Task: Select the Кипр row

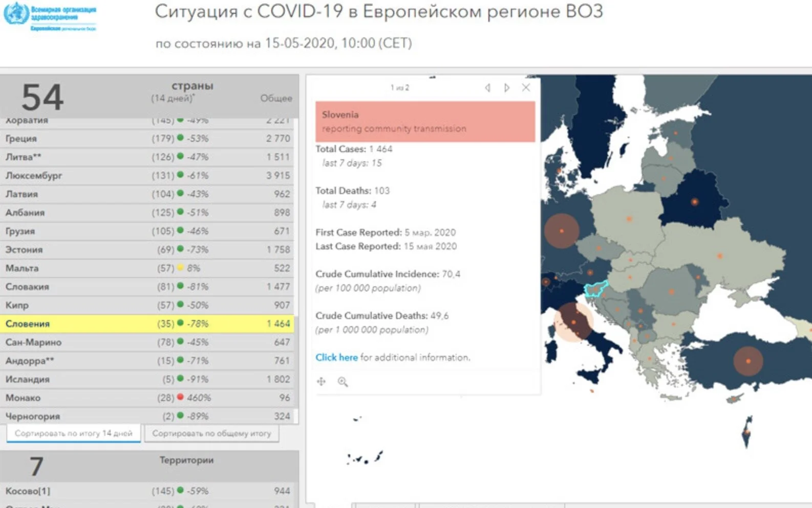Action: [147, 305]
